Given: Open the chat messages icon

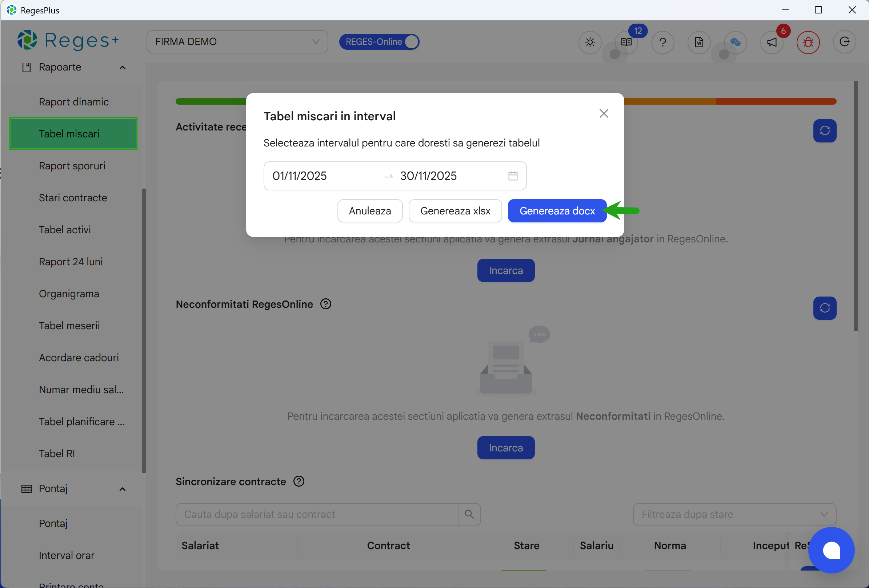Looking at the screenshot, I should pos(736,42).
